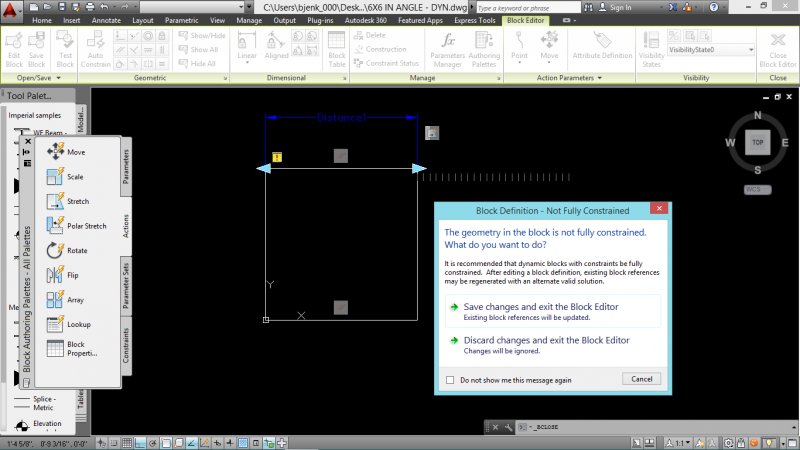Switch to the Constraints palette tab
This screenshot has width=800, height=450.
click(x=126, y=345)
